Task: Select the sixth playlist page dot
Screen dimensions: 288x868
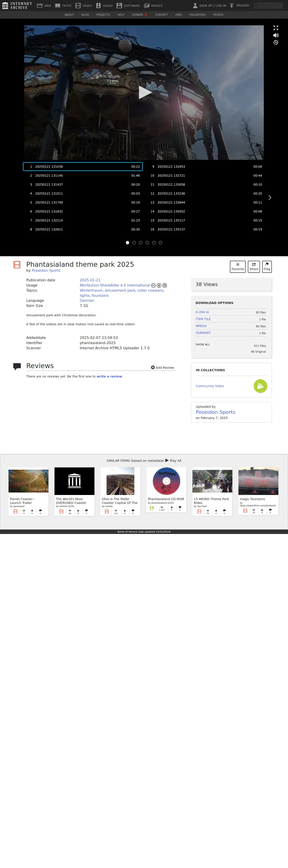Action: click(161, 243)
